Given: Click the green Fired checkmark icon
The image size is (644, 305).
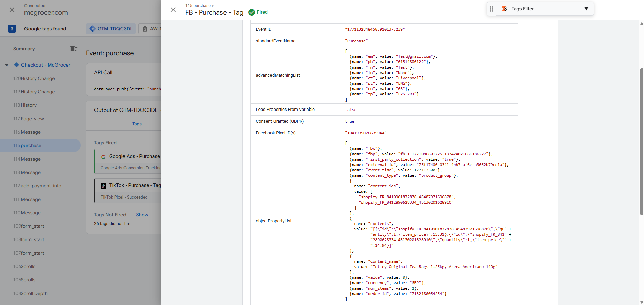Looking at the screenshot, I should [251, 12].
